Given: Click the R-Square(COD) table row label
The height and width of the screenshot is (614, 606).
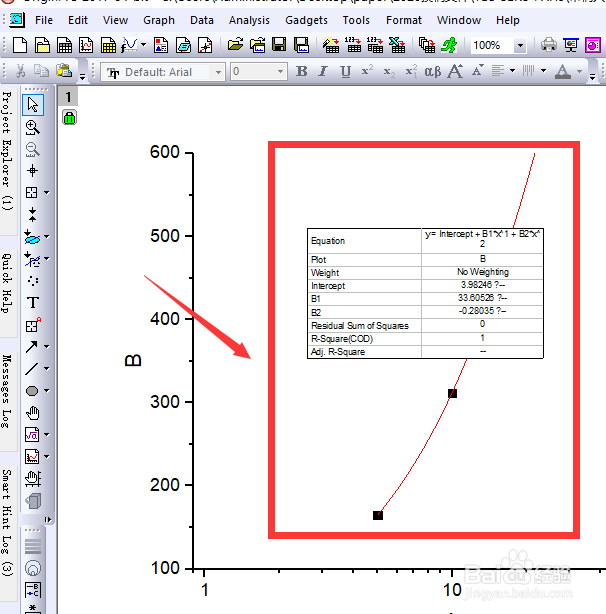Looking at the screenshot, I should click(x=342, y=339).
